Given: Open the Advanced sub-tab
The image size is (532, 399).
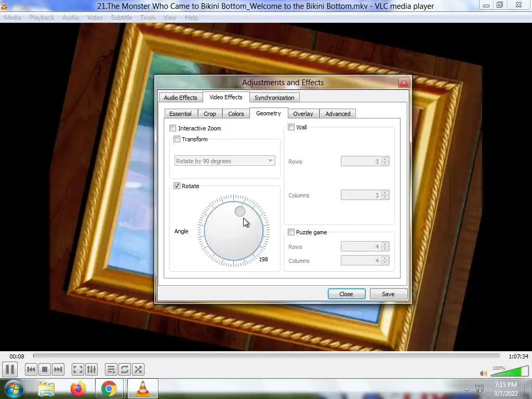Looking at the screenshot, I should pos(338,114).
